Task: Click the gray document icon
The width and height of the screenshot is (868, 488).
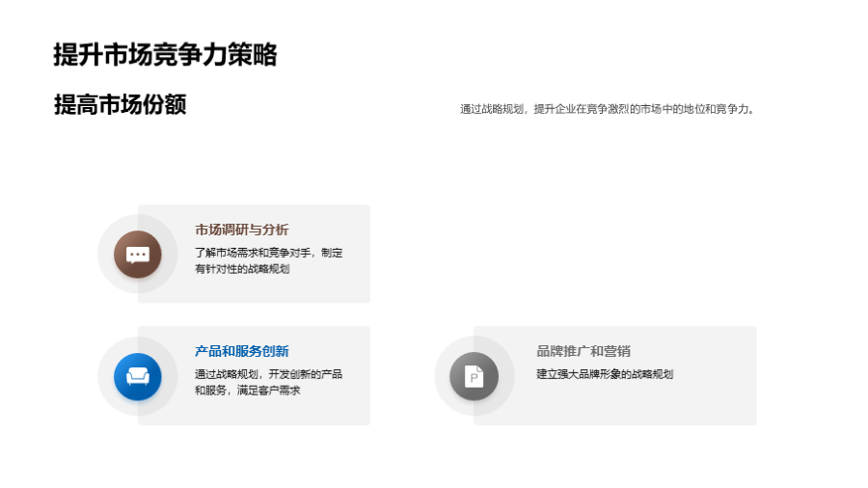Action: (x=474, y=376)
